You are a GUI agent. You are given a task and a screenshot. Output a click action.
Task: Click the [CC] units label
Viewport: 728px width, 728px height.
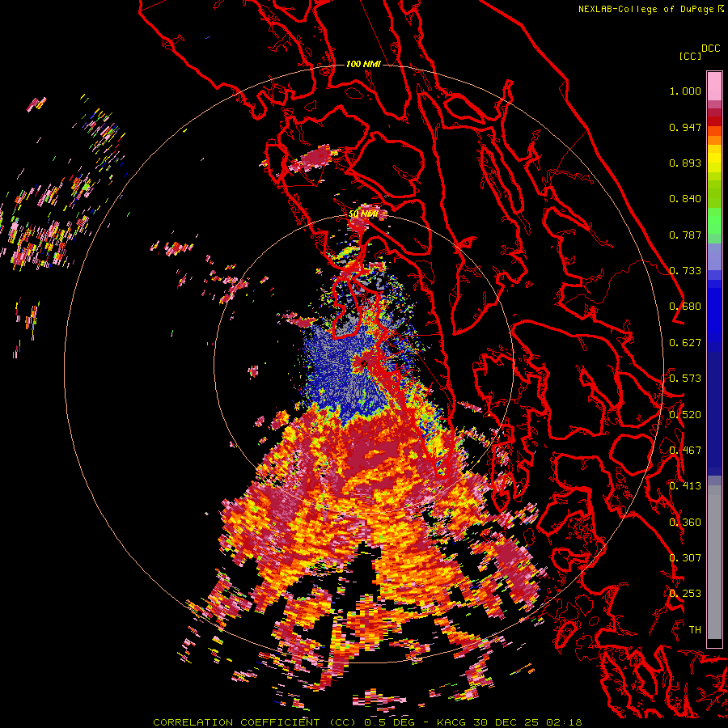[690, 56]
